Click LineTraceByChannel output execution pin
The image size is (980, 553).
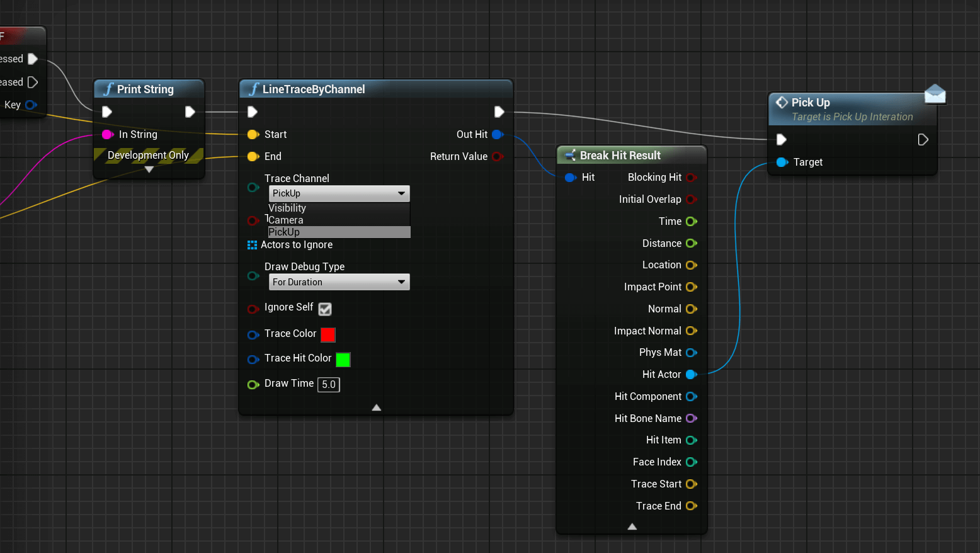499,112
